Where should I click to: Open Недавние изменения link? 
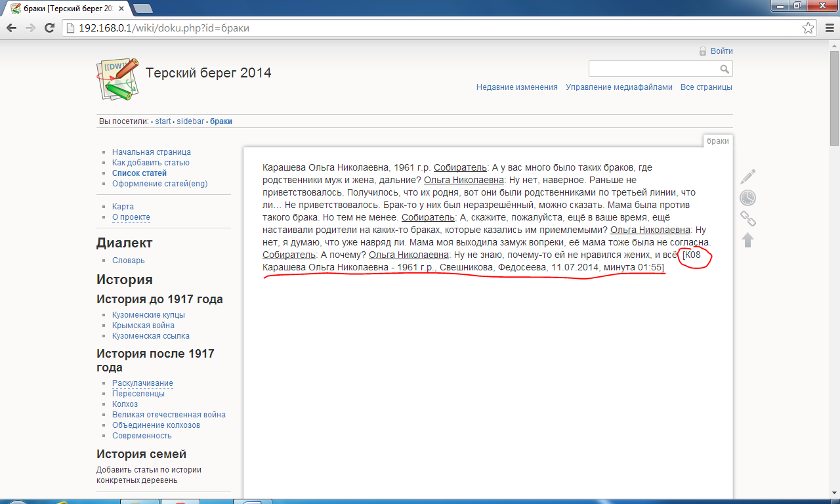(x=516, y=87)
